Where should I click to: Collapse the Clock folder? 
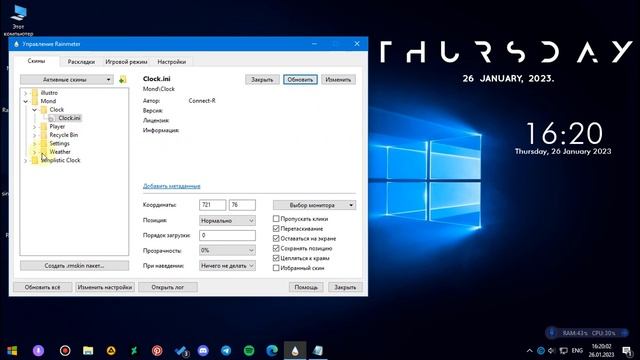tap(35, 110)
